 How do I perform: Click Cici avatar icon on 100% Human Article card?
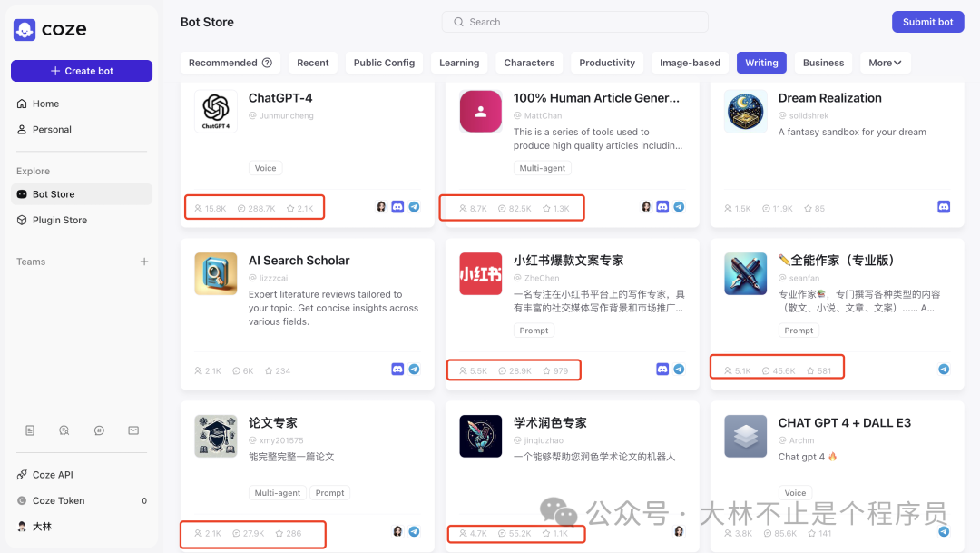pyautogui.click(x=646, y=206)
